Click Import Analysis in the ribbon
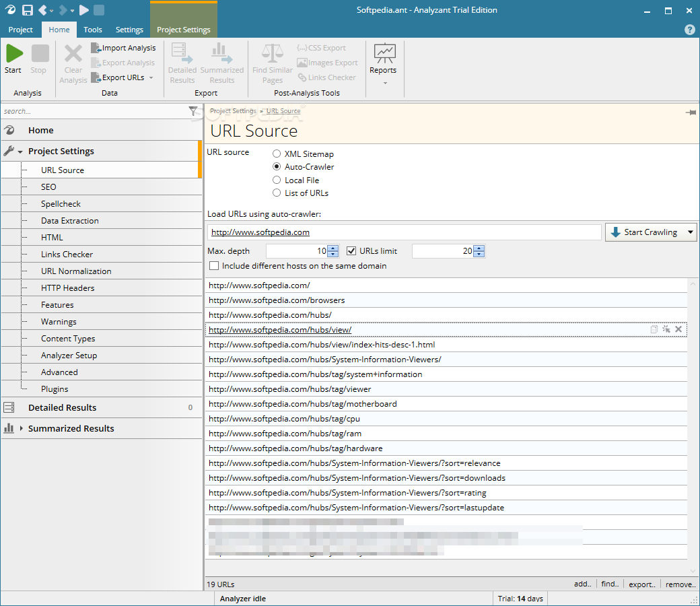Image resolution: width=700 pixels, height=606 pixels. coord(124,48)
